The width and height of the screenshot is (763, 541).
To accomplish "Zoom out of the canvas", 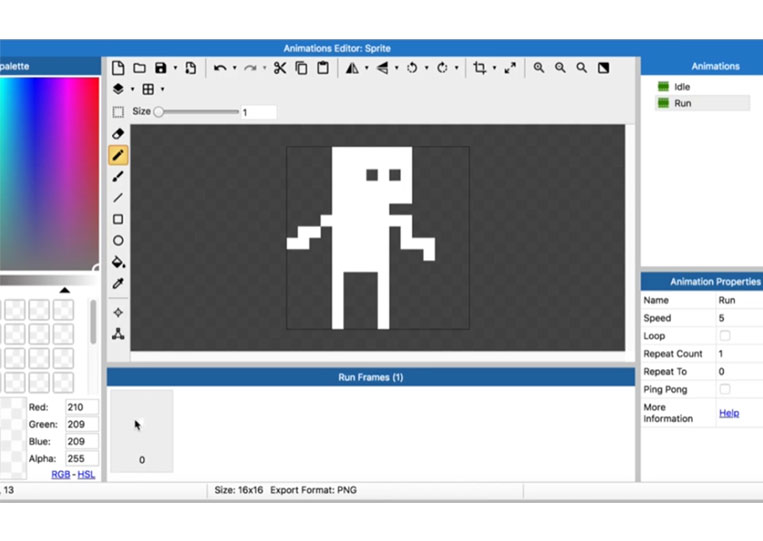I will pos(561,68).
